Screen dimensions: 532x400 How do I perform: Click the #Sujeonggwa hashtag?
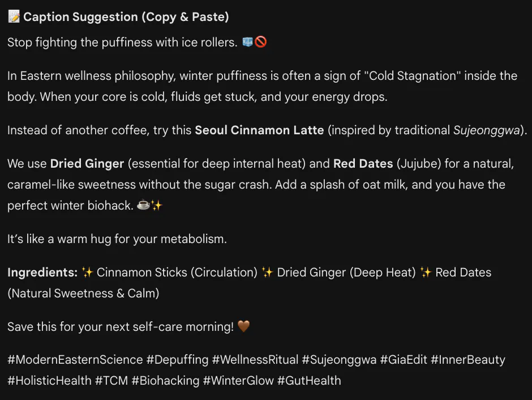pyautogui.click(x=339, y=360)
